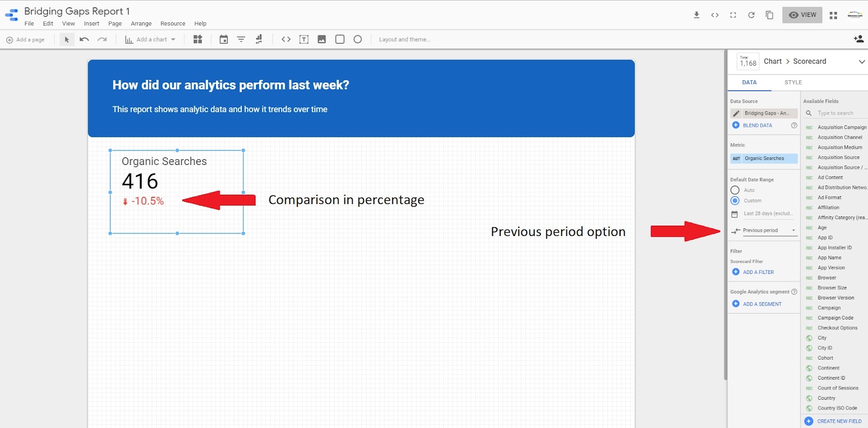Click the download report icon
868x428 pixels.
point(697,15)
